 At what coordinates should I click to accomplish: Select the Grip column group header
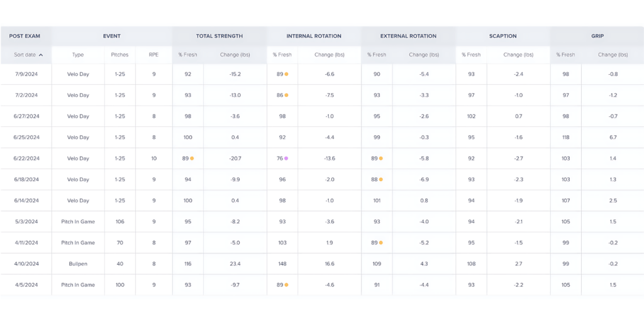click(597, 36)
